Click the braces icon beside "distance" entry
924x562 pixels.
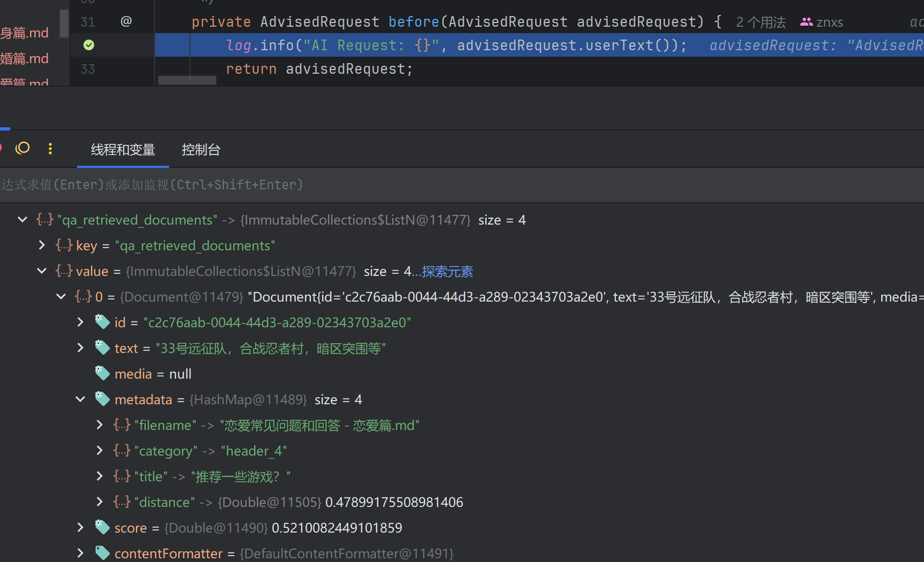[122, 502]
